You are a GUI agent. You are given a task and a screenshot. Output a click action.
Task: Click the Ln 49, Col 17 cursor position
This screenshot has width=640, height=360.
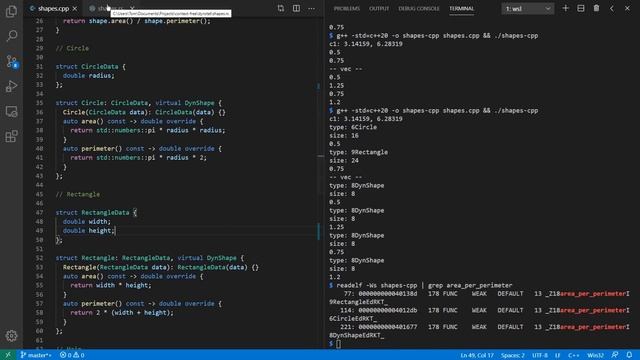477,356
